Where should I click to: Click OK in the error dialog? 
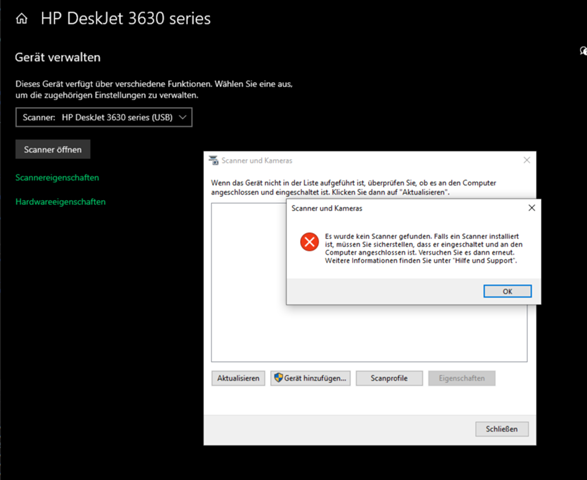click(507, 291)
